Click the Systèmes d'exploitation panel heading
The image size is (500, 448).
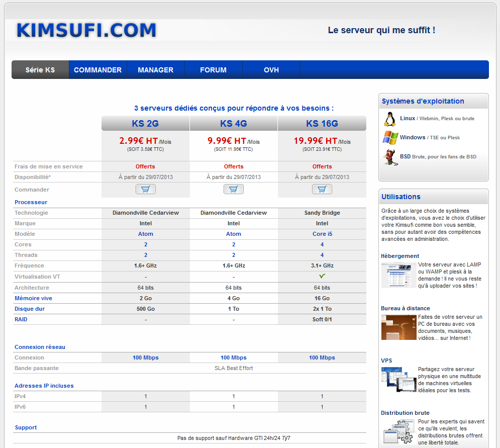coord(423,101)
